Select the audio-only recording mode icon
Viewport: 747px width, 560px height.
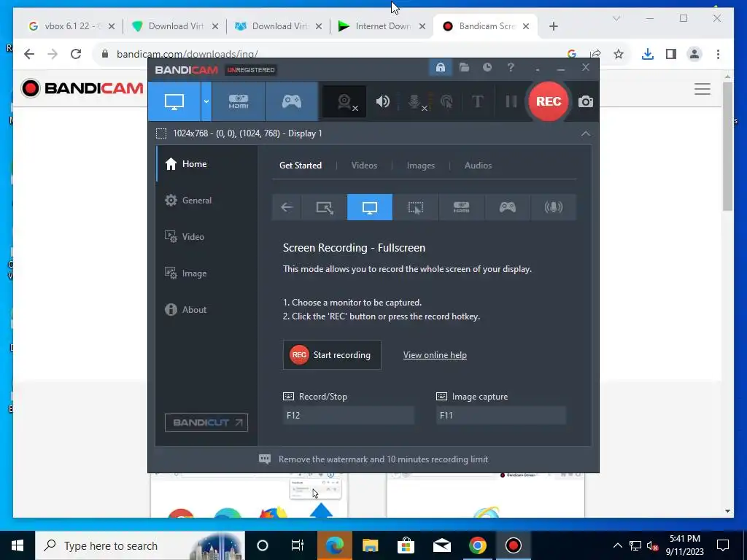(x=553, y=207)
